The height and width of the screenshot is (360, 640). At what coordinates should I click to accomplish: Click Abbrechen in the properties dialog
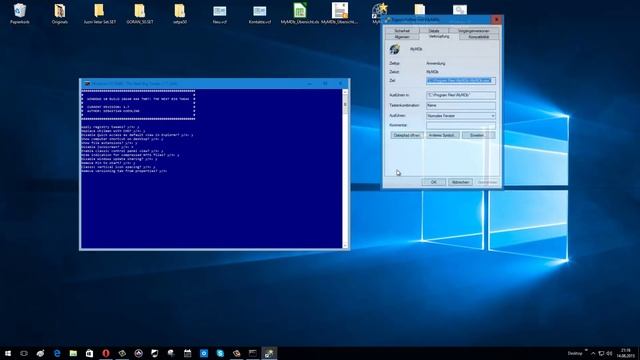[460, 182]
